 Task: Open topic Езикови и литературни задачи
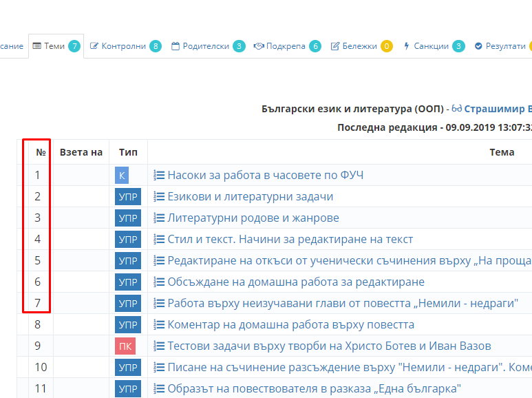point(251,197)
